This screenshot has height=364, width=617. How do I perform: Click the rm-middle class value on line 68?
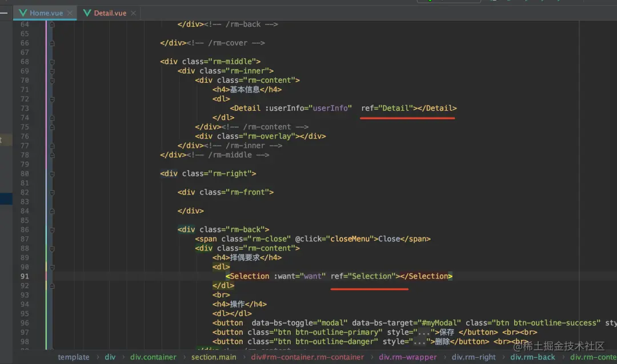pyautogui.click(x=234, y=62)
